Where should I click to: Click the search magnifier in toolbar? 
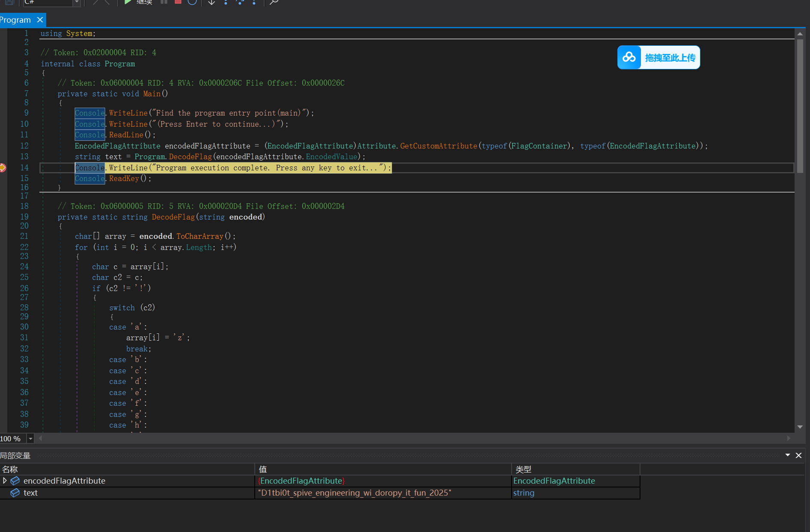pyautogui.click(x=274, y=3)
